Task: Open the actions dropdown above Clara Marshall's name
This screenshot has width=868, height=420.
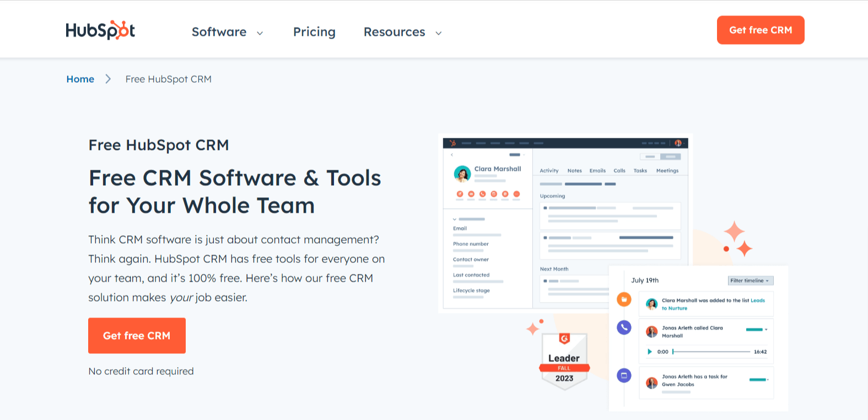Action: coord(517,155)
